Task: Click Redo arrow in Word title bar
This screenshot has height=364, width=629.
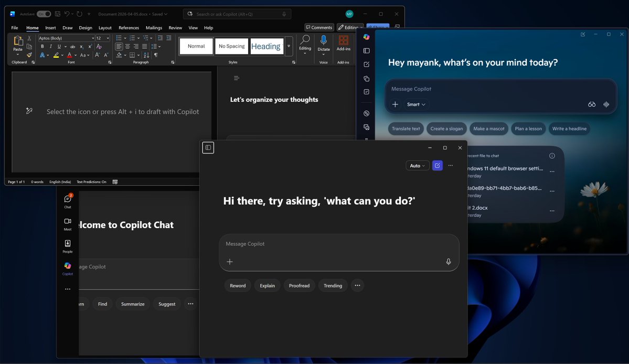Action: 79,14
